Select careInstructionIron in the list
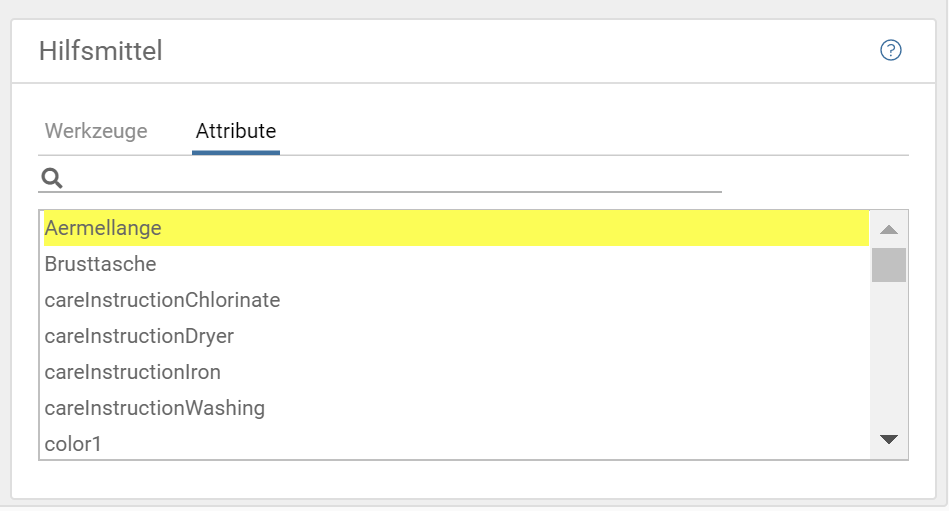Viewport: 949px width, 511px height. point(133,372)
